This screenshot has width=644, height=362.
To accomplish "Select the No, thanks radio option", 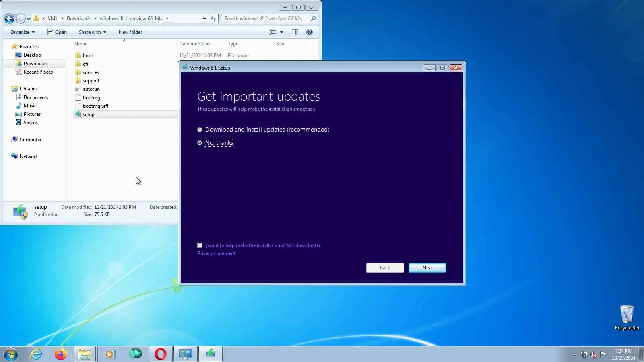I will [x=200, y=143].
